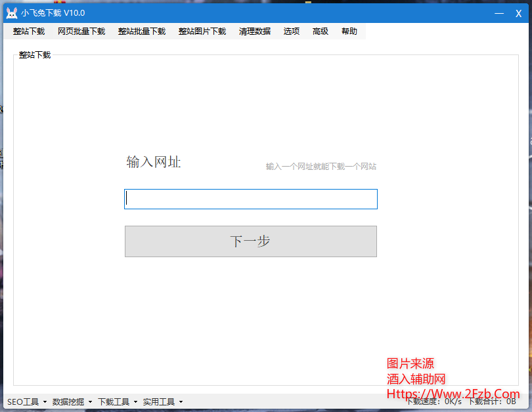Open the 高级 advanced menu

pyautogui.click(x=320, y=31)
